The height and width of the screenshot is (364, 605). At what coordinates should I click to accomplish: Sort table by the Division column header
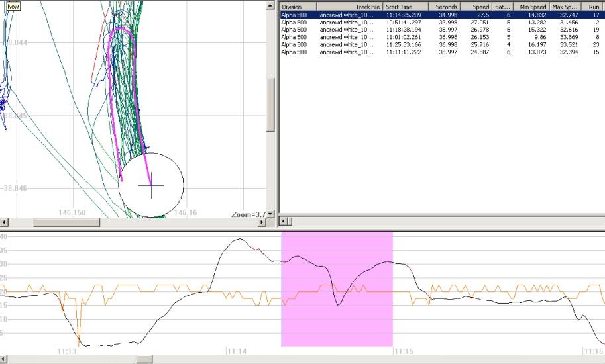[x=298, y=6]
